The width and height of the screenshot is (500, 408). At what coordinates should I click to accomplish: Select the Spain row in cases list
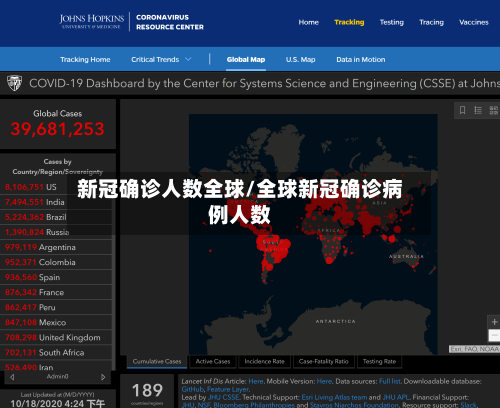[x=56, y=277]
